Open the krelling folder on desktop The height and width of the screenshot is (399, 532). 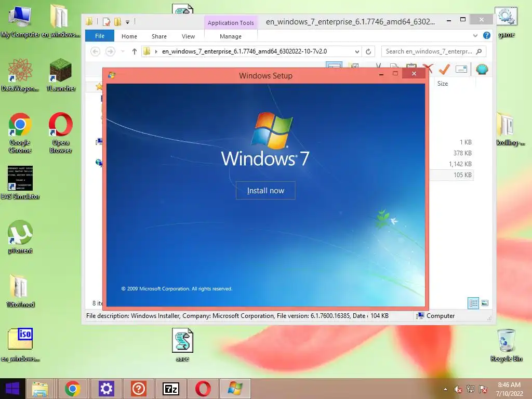[x=509, y=129]
